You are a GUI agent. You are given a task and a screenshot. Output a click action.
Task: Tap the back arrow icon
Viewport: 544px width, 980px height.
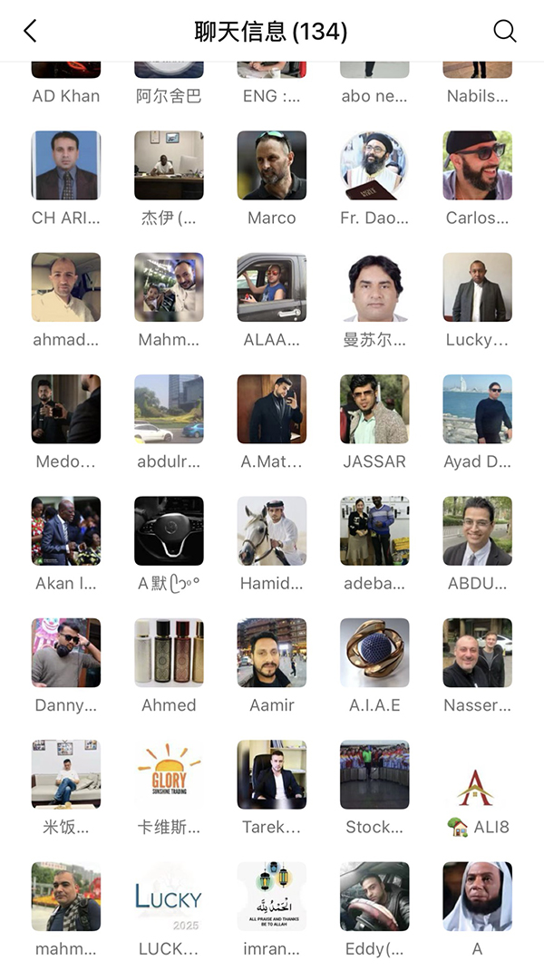point(30,31)
